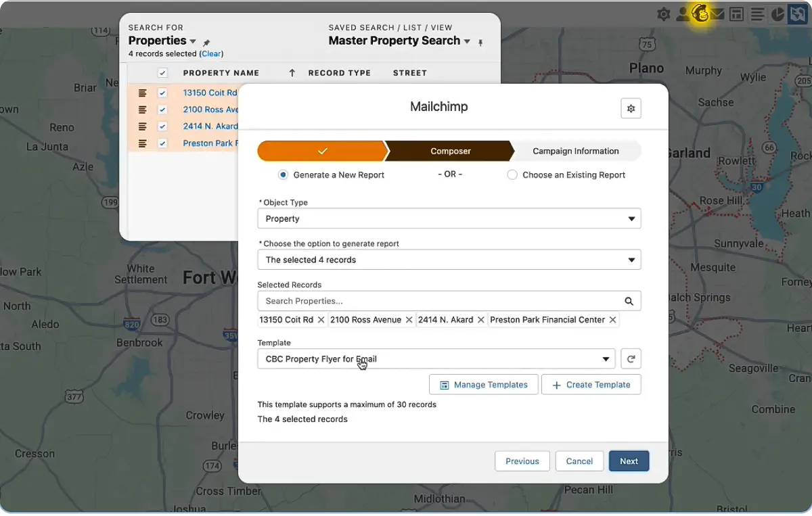Pin the Master Property Search view
Screen dimensions: 812x516
pyautogui.click(x=480, y=43)
